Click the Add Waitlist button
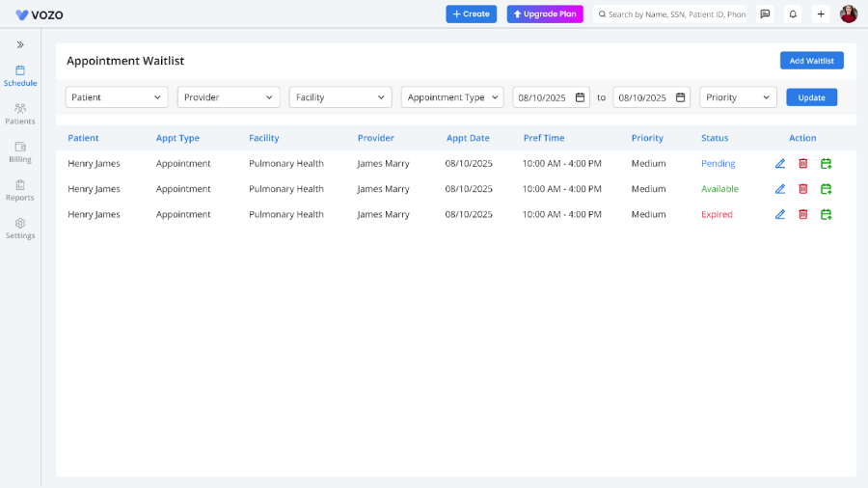This screenshot has height=488, width=868. coord(811,61)
